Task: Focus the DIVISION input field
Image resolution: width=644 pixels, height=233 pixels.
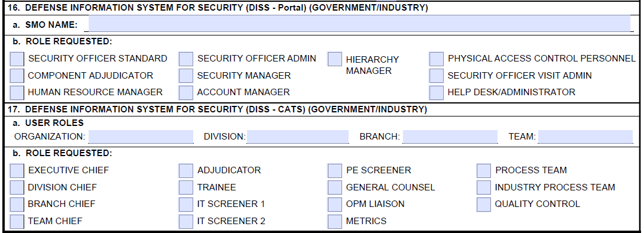Action: (298, 137)
